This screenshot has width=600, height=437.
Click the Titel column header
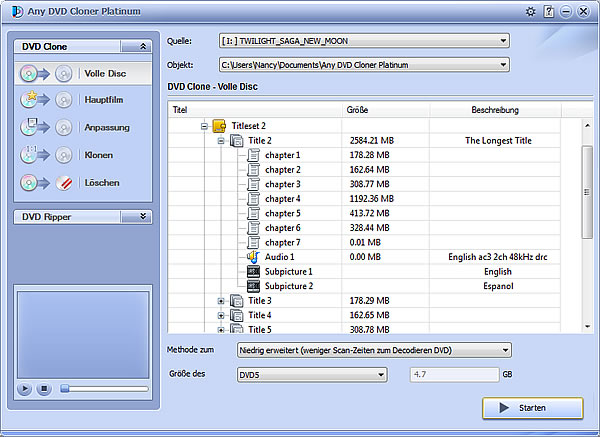(255, 110)
